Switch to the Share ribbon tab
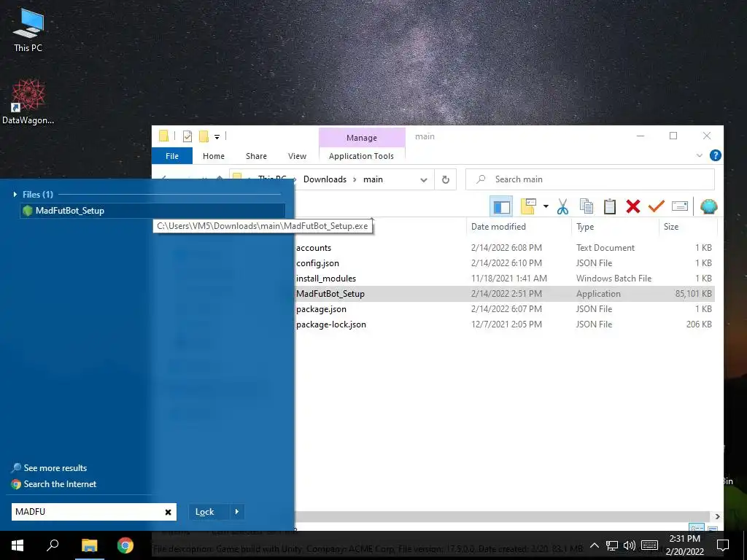This screenshot has height=560, width=747. pos(256,156)
